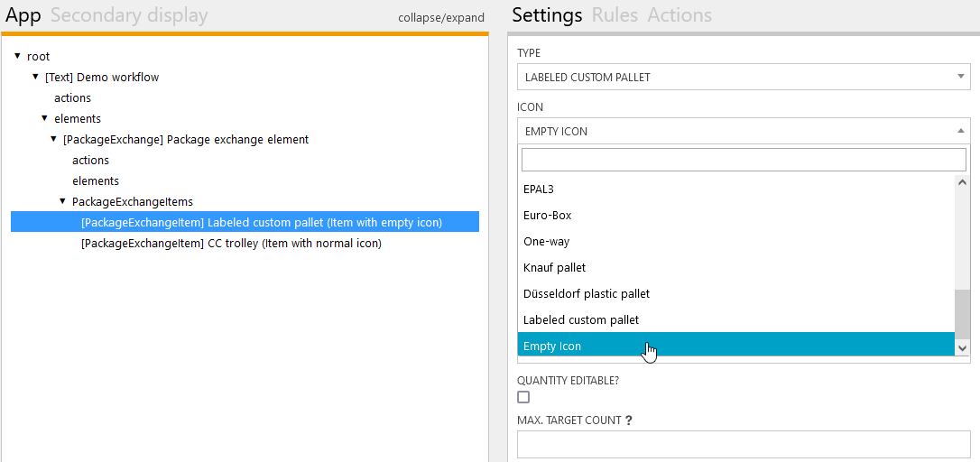This screenshot has width=980, height=462.
Task: Collapse the PackageExchangeItems node arrow
Action: coord(62,201)
